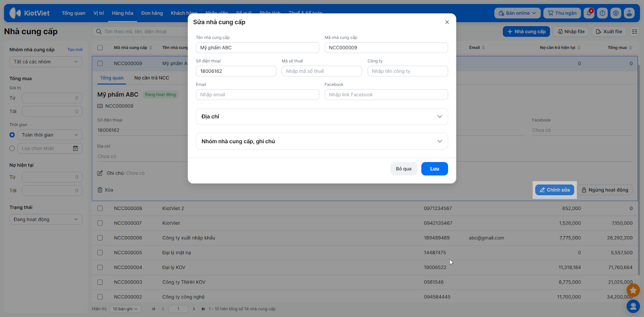This screenshot has width=644, height=317.
Task: Click the Tên nhà cung cấp field
Action: point(258,47)
